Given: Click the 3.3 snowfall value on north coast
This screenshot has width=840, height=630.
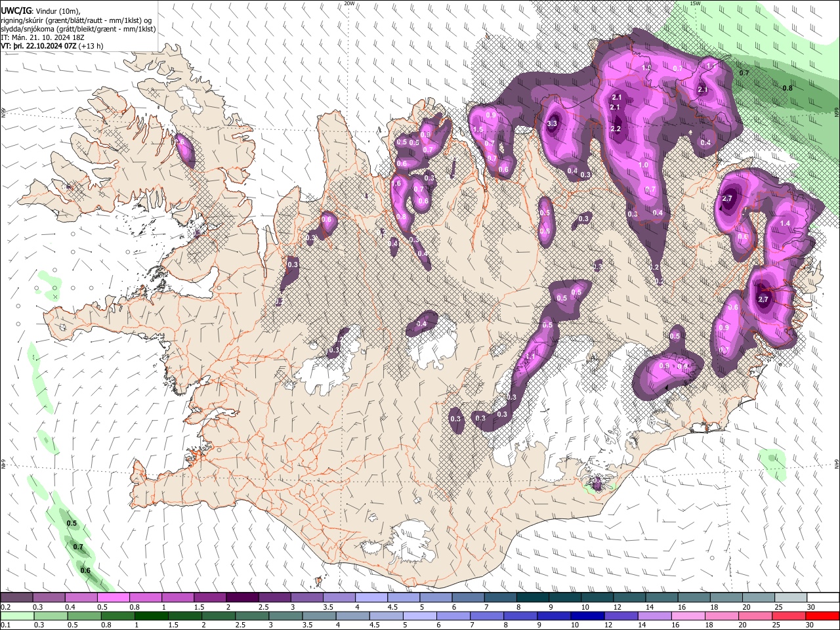Looking at the screenshot, I should tap(552, 123).
